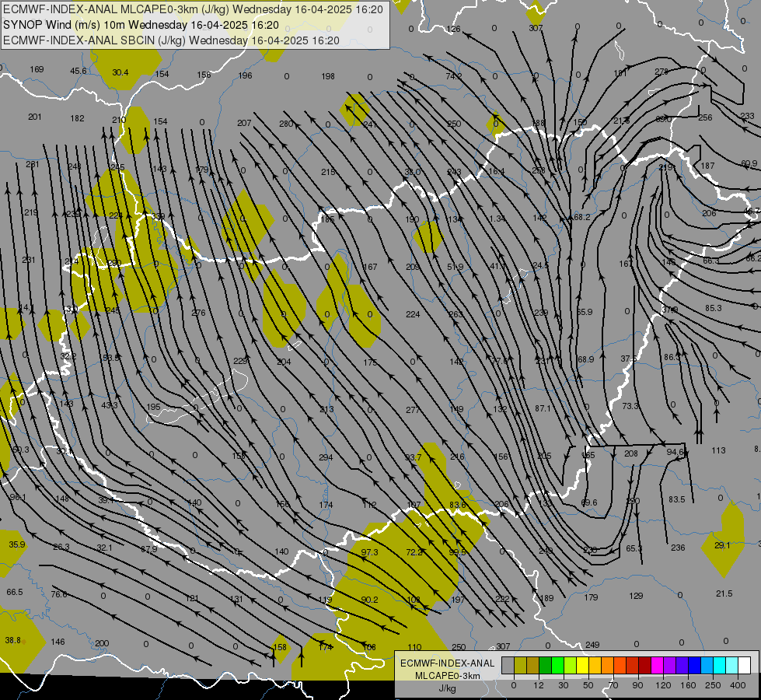This screenshot has height=700, width=761.
Task: Click the 'SYNOP Wind (m/s) 10m' header line
Action: [x=141, y=25]
